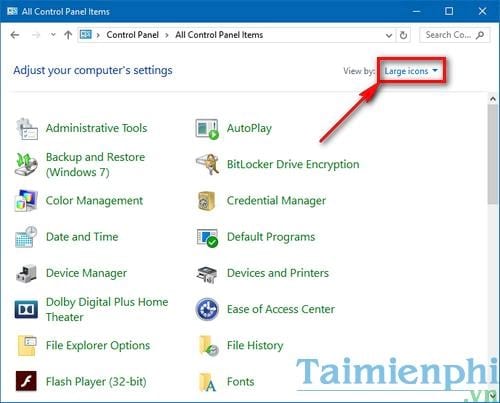This screenshot has width=500, height=403.
Task: Open the BitLocker Drive Encryption link
Action: [293, 164]
